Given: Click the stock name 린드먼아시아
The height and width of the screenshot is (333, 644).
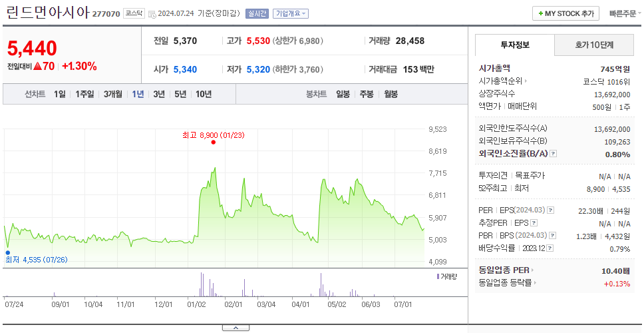Looking at the screenshot, I should (x=48, y=13).
